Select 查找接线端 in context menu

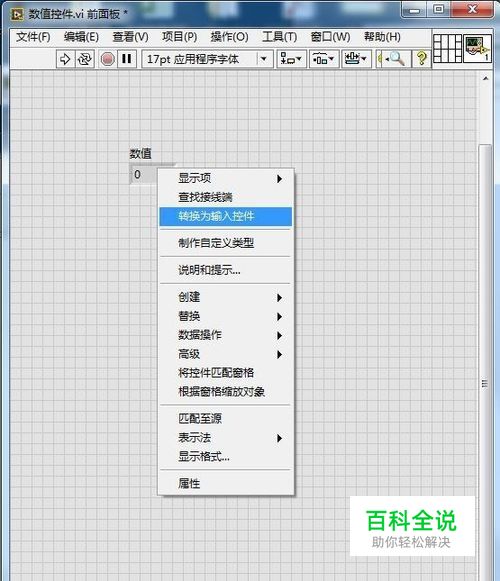[x=226, y=197]
